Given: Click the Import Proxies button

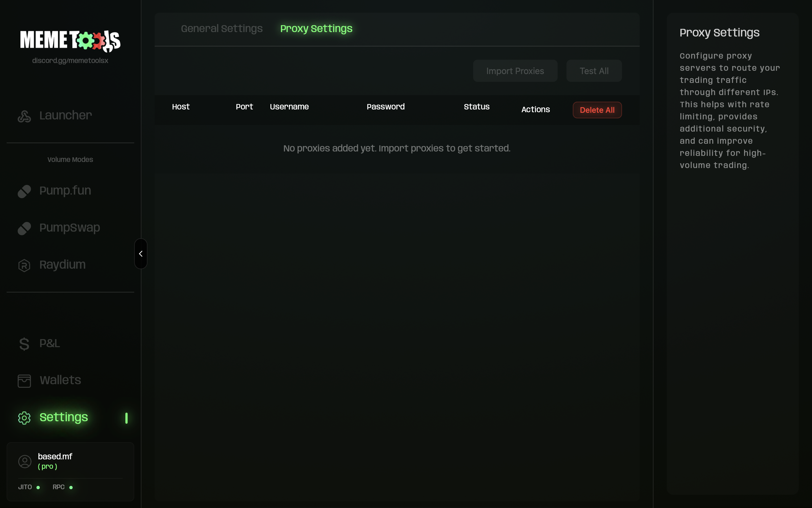Looking at the screenshot, I should click(x=515, y=71).
